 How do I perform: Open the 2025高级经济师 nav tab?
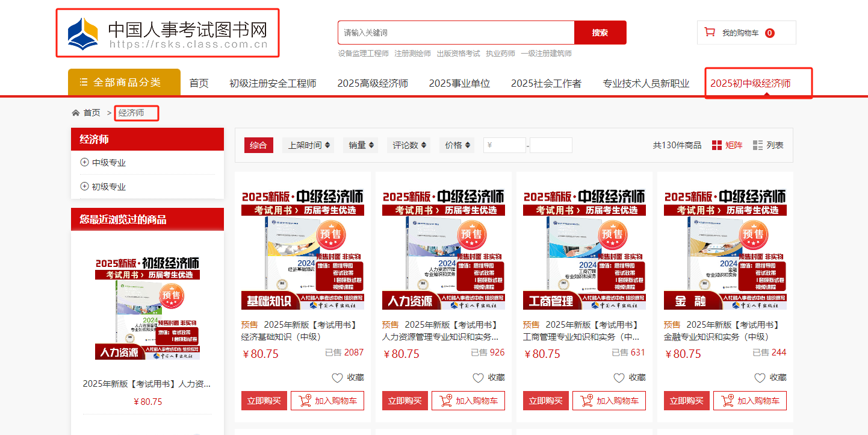pos(373,84)
